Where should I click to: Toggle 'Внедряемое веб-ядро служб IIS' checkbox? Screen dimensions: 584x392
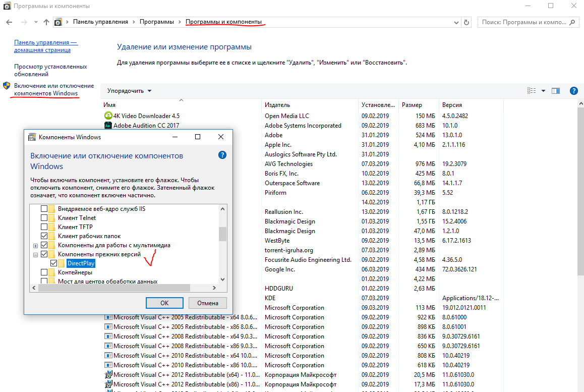point(44,209)
